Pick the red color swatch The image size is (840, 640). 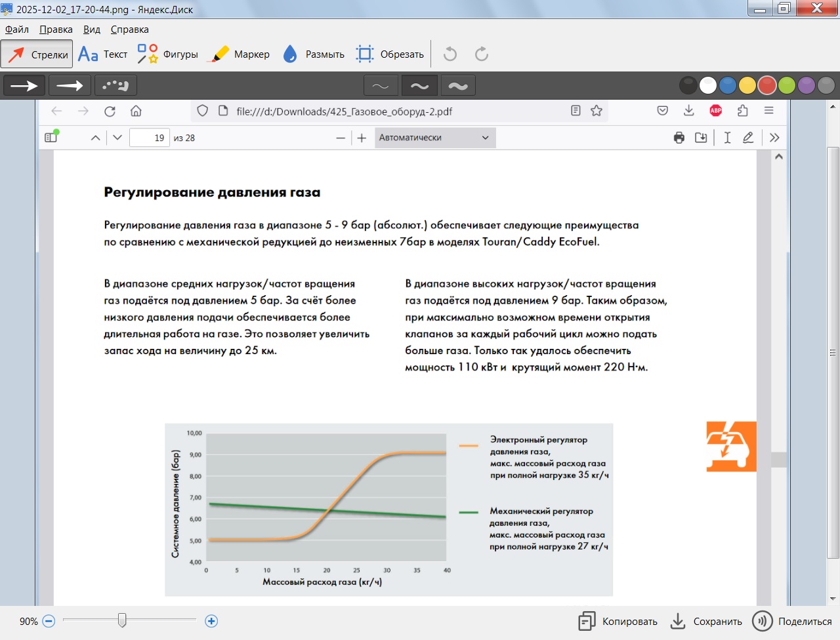(x=767, y=85)
